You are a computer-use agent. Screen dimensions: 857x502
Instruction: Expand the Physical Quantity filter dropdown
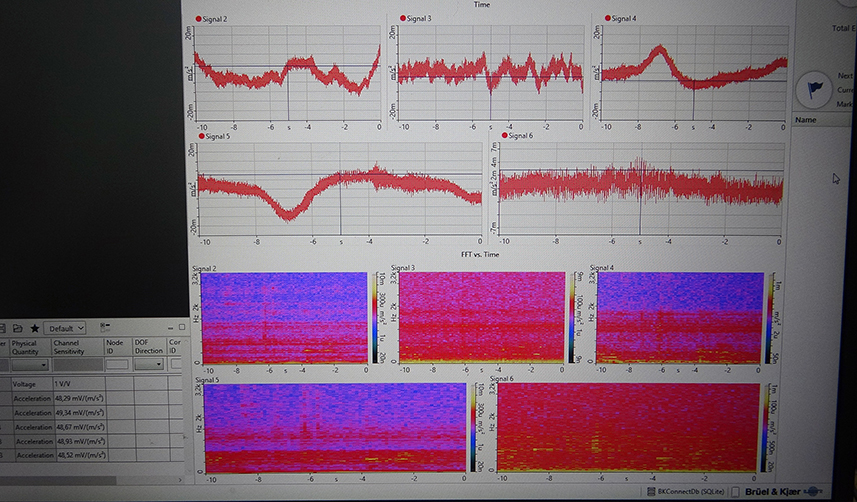point(30,365)
